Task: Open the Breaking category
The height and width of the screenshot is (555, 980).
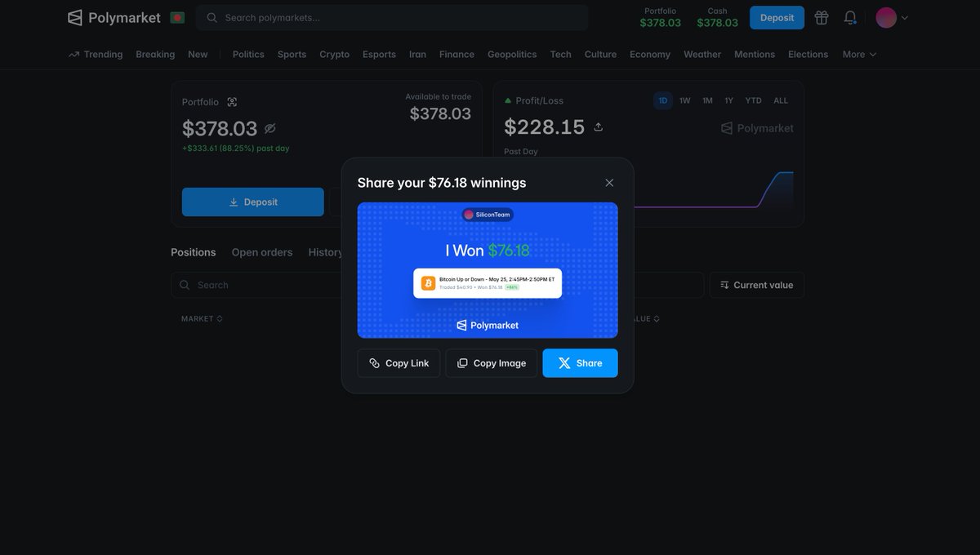Action: [x=155, y=55]
